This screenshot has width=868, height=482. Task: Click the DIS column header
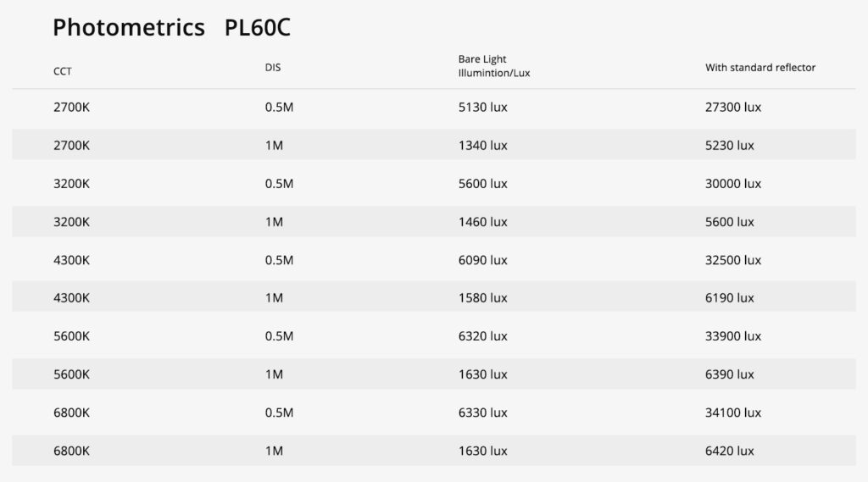(x=273, y=68)
